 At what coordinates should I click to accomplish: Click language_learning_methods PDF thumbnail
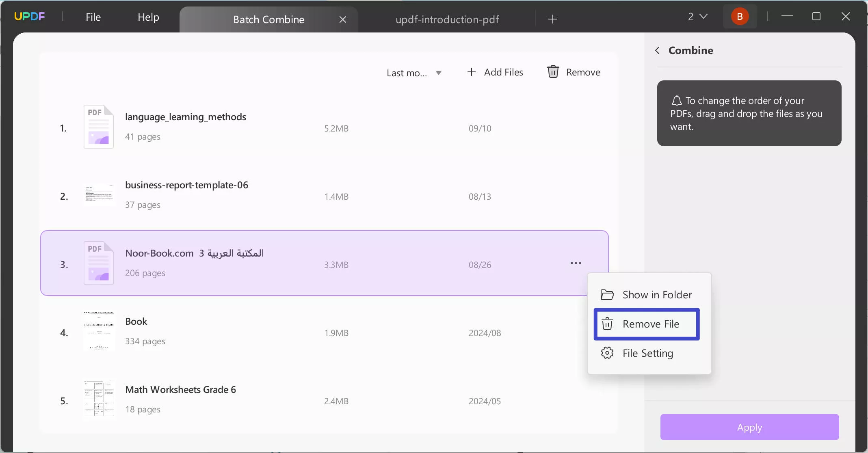(99, 127)
